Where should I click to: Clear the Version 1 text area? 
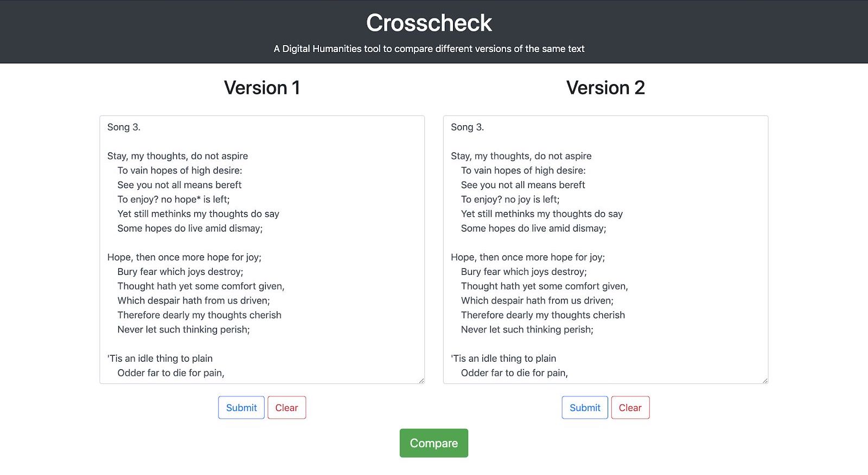coord(286,408)
